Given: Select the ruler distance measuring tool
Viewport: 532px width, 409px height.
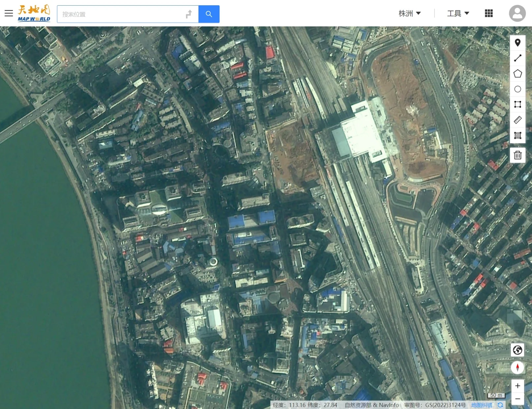Looking at the screenshot, I should point(517,120).
